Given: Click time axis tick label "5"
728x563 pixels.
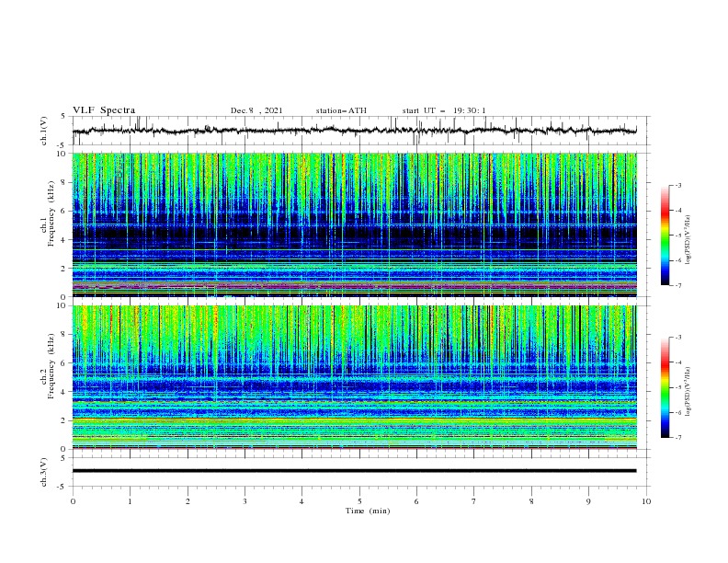Looking at the screenshot, I should [359, 501].
